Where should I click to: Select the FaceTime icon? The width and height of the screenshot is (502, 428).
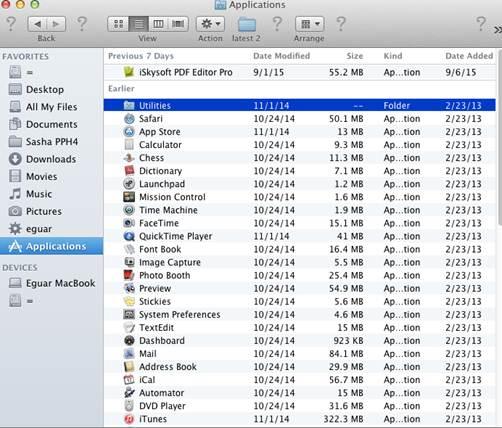click(129, 223)
